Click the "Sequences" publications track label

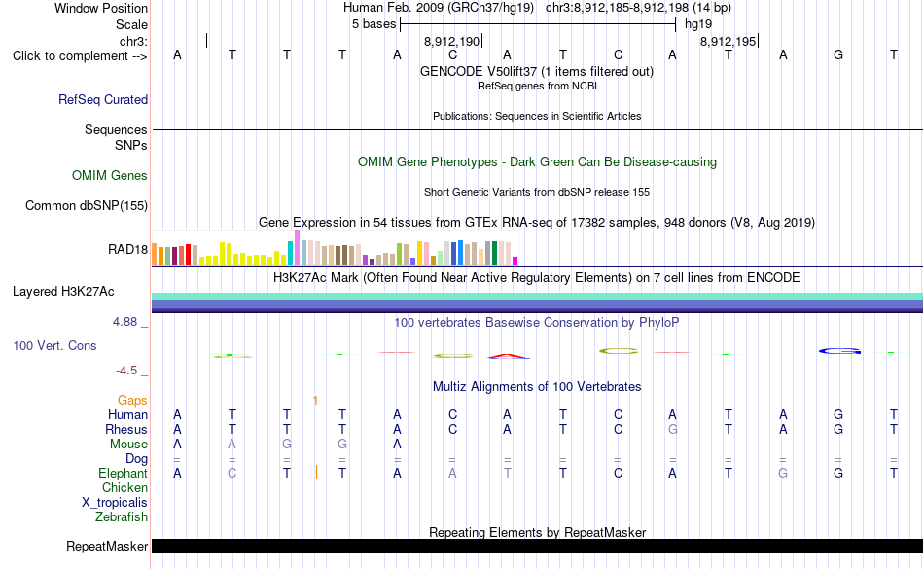click(x=116, y=129)
